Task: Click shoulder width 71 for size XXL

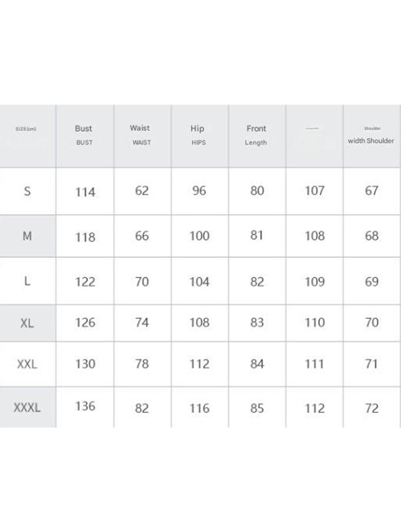Action: click(x=371, y=364)
